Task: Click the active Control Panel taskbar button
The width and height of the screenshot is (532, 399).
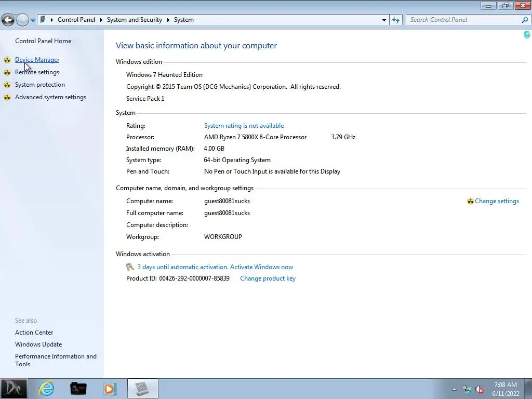Action: pos(142,389)
